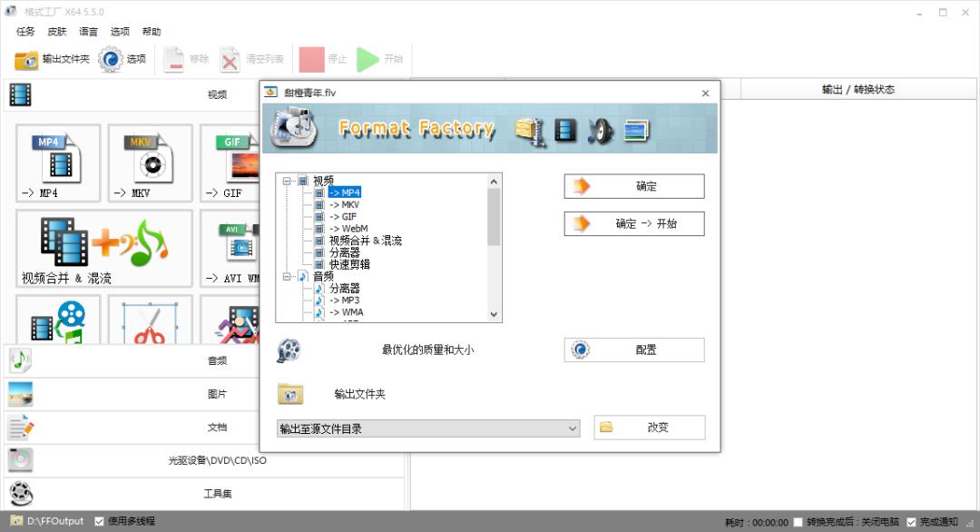Collapse the 视频 tree node

[287, 182]
